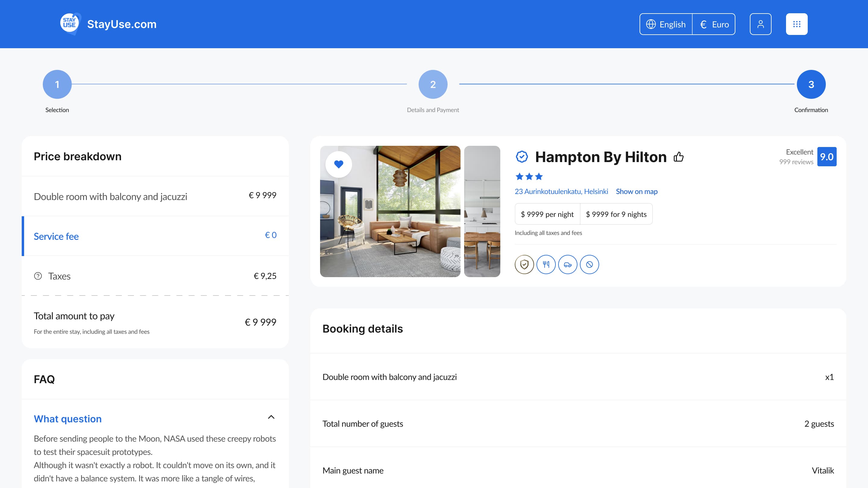Click Show on map link
Screen dimensions: 868x488
(x=637, y=191)
